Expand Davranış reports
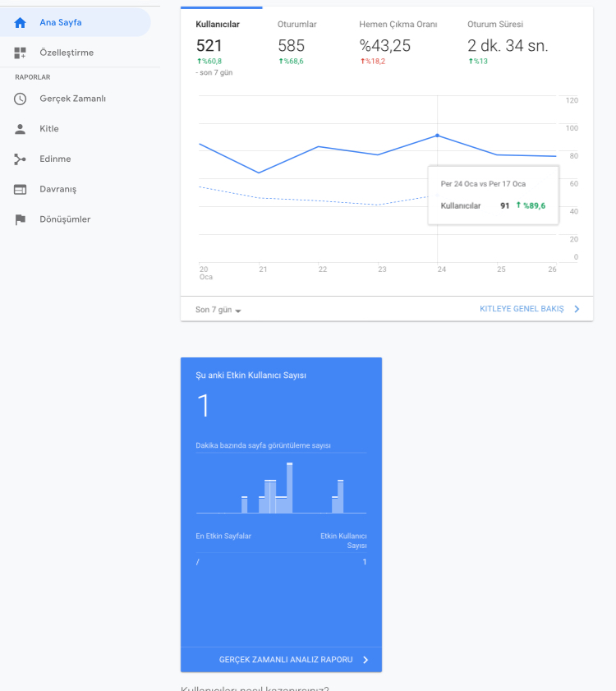Screen dimensions: 616x691 (76, 190)
